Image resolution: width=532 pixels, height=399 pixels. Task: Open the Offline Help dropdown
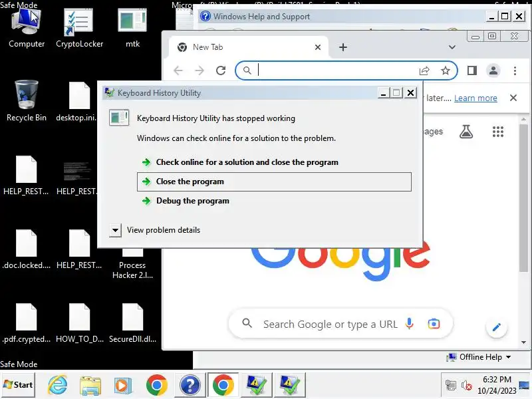point(479,357)
